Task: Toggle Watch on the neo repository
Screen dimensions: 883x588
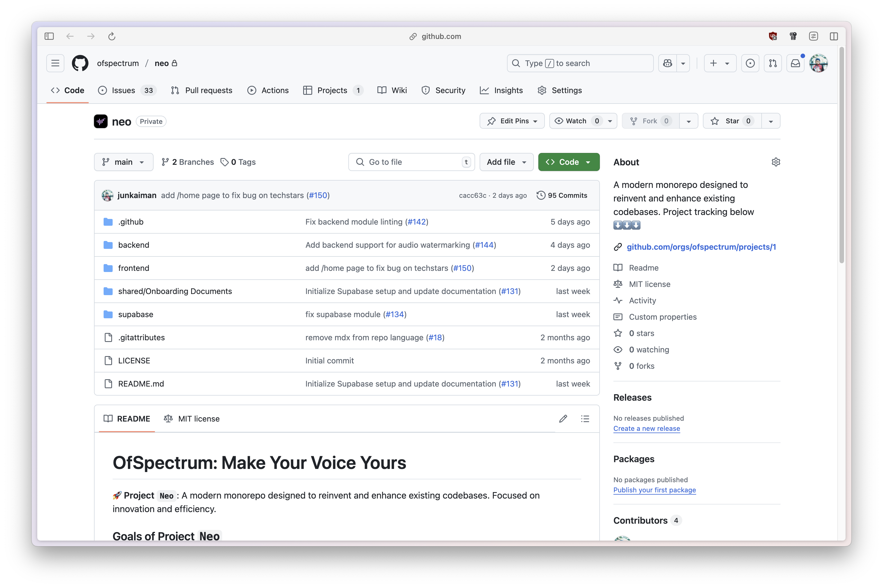Action: [x=576, y=121]
